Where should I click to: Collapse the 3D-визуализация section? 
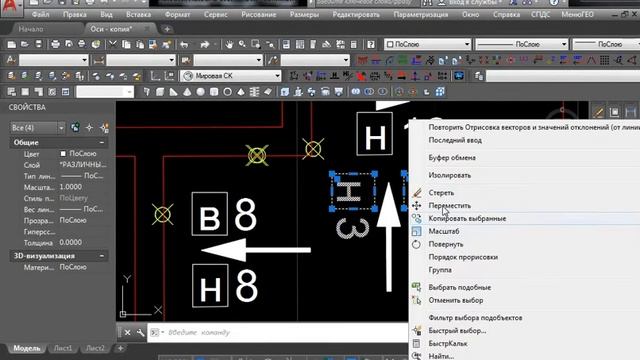102,256
